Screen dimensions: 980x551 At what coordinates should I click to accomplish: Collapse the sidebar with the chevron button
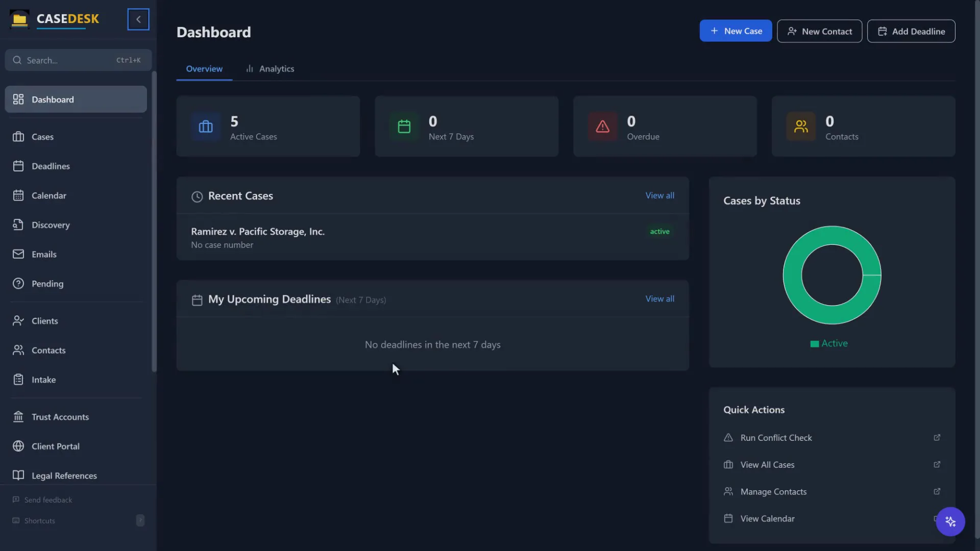138,19
